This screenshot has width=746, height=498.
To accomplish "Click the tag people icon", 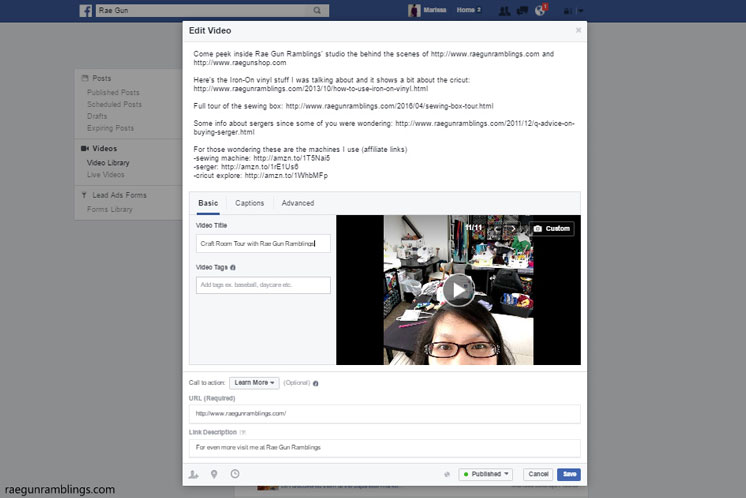I will 193,474.
